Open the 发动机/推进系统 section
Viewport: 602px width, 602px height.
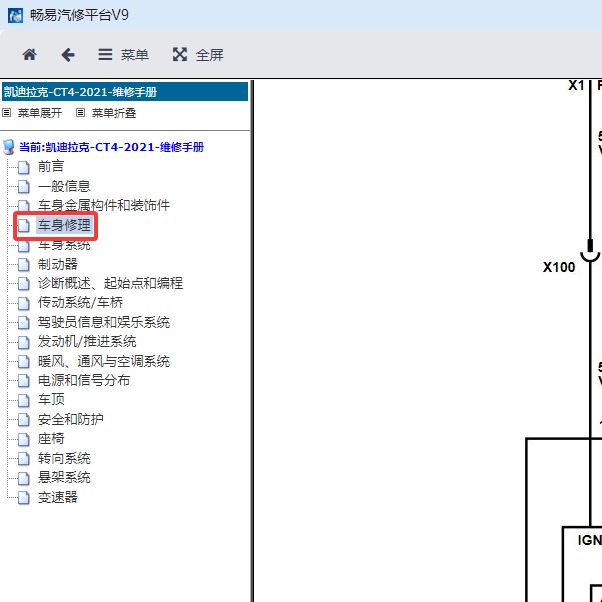(87, 341)
